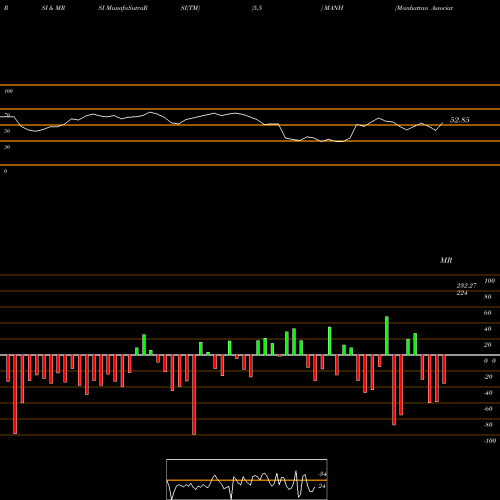The height and width of the screenshot is (500, 500).
Task: Click the tallest green MR histogram bar
Action: [387, 336]
